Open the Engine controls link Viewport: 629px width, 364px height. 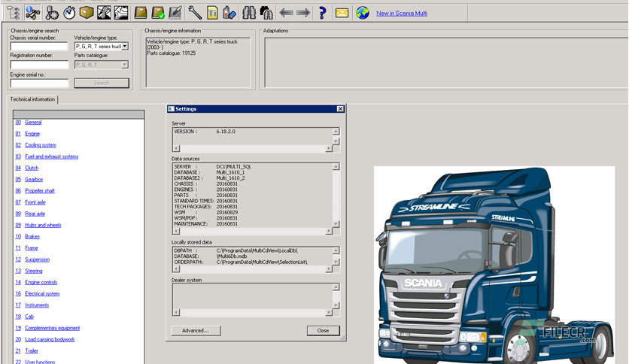click(x=41, y=282)
